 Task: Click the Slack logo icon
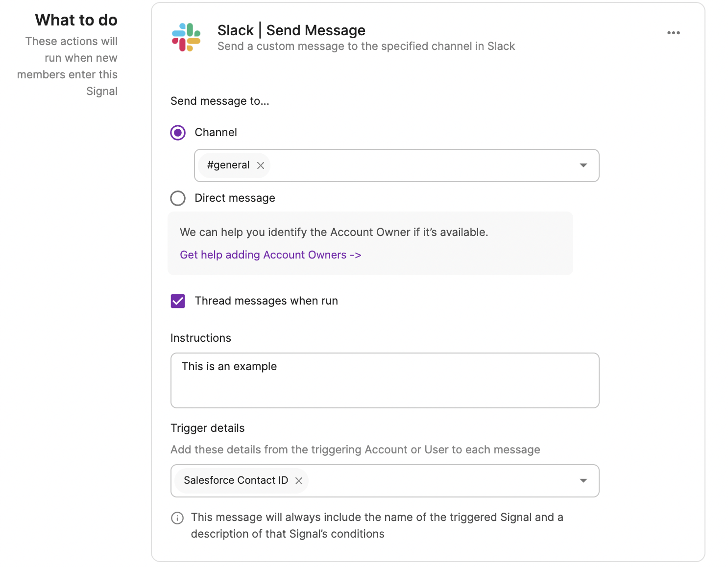pyautogui.click(x=186, y=37)
